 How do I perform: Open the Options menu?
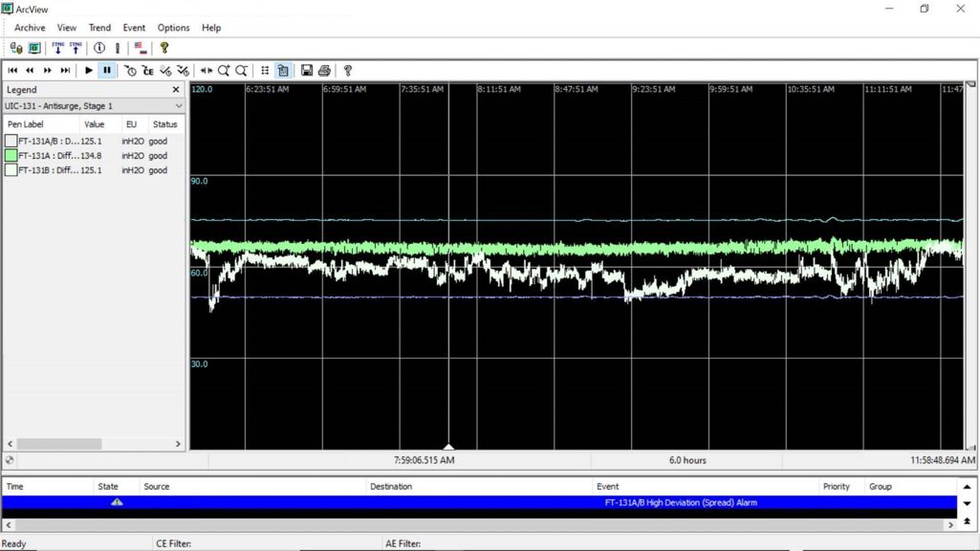click(173, 28)
